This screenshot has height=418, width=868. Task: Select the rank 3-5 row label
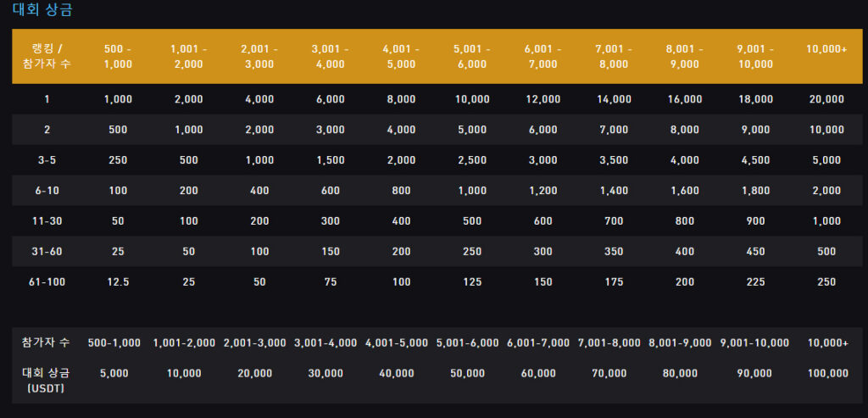(x=47, y=160)
